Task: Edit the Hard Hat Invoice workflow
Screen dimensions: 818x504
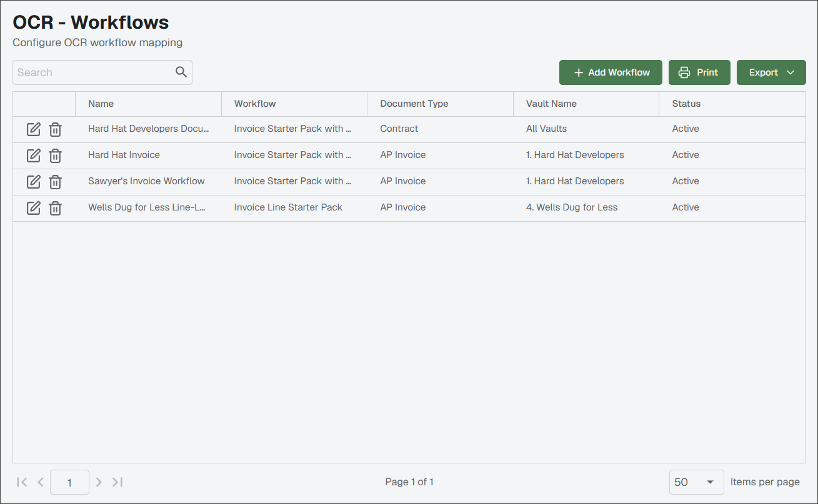Action: click(x=34, y=156)
